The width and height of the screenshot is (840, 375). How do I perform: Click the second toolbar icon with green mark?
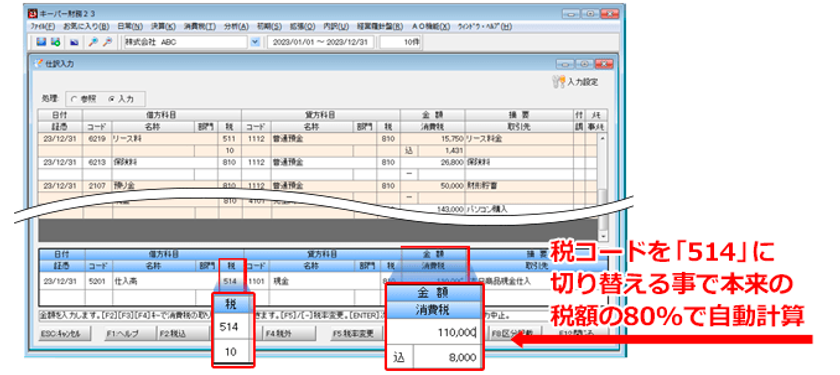55,42
